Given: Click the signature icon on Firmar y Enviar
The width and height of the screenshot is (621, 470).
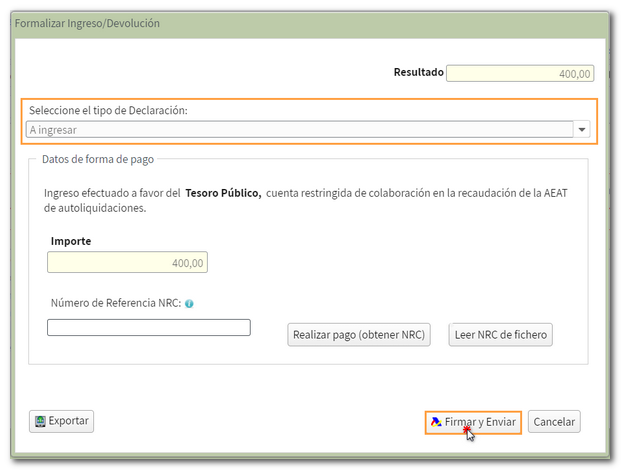Looking at the screenshot, I should pyautogui.click(x=436, y=422).
